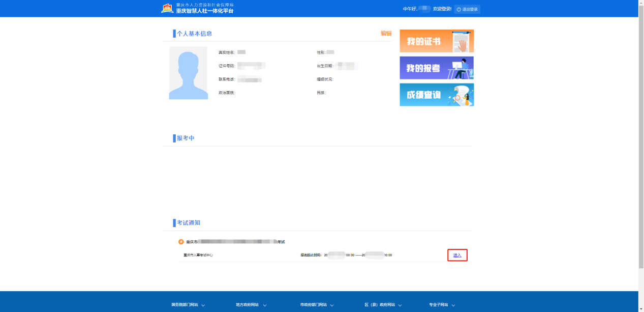The width and height of the screenshot is (644, 312).
Task: Open the 成绩查询 score query banner
Action: pos(437,95)
